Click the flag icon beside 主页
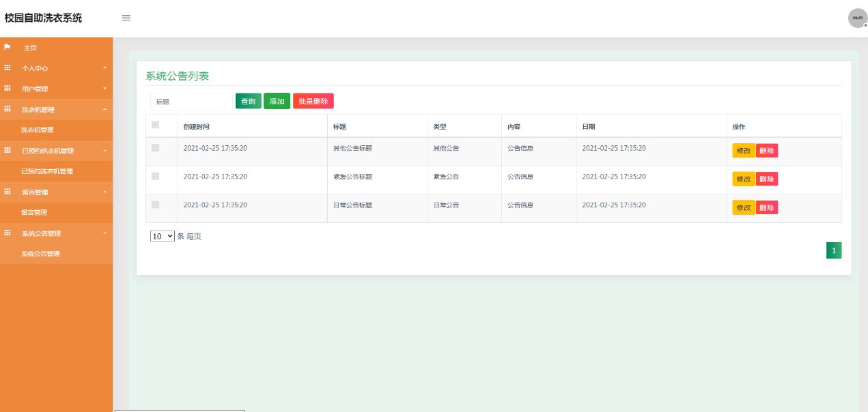The image size is (868, 412). pyautogui.click(x=8, y=47)
